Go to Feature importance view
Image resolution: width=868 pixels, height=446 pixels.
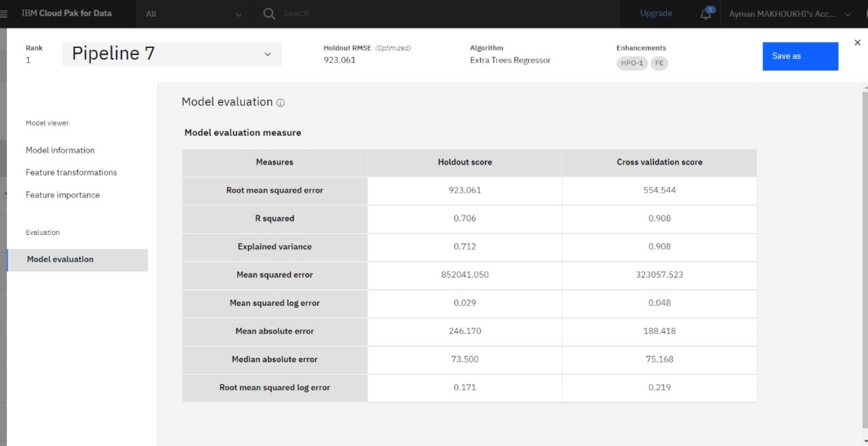click(x=63, y=195)
